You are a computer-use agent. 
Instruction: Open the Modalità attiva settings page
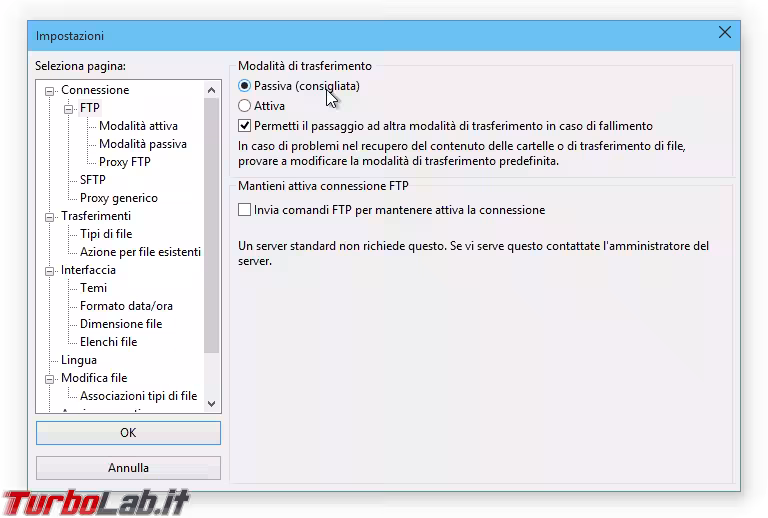(138, 126)
